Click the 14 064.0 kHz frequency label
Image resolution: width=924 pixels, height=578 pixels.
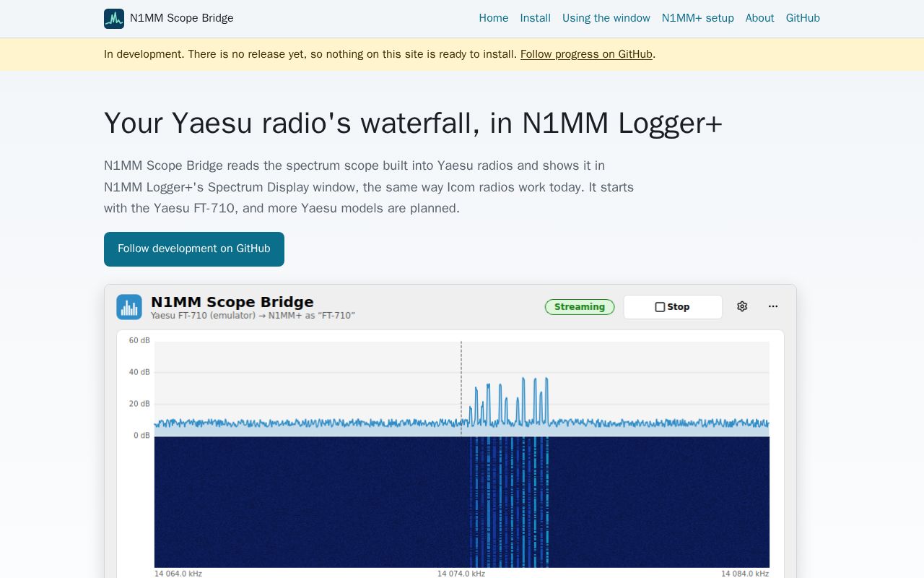178,574
